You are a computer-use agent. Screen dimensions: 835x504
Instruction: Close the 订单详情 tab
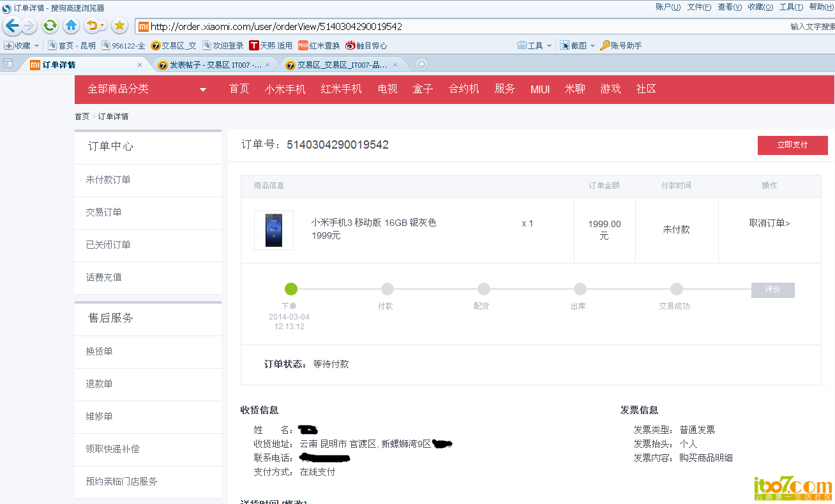pos(140,65)
